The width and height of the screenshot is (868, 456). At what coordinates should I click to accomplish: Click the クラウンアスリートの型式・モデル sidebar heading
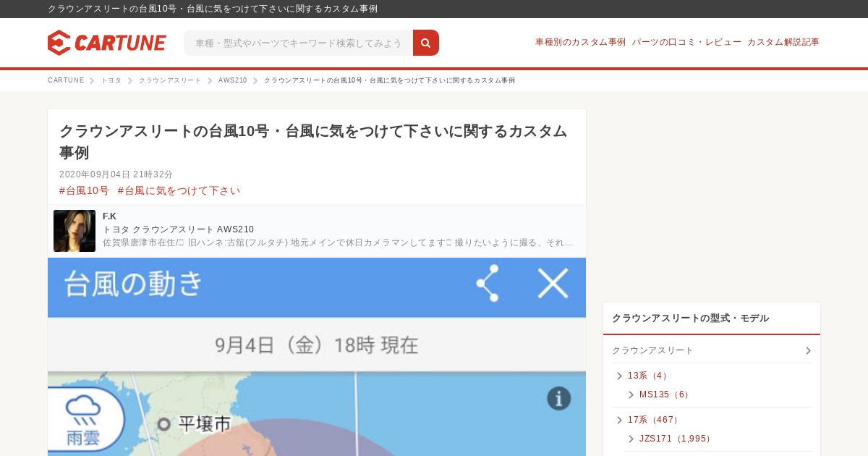(x=691, y=318)
